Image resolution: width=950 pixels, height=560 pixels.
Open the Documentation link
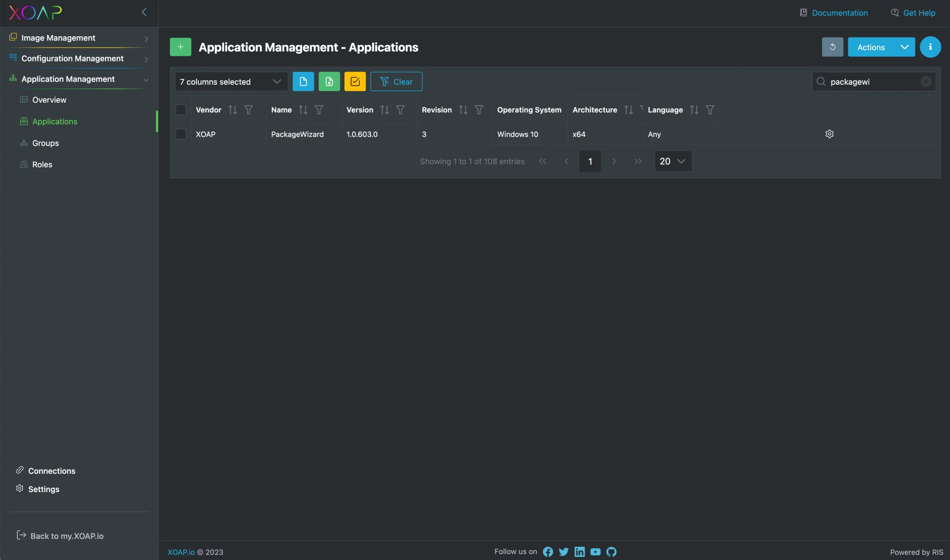834,13
